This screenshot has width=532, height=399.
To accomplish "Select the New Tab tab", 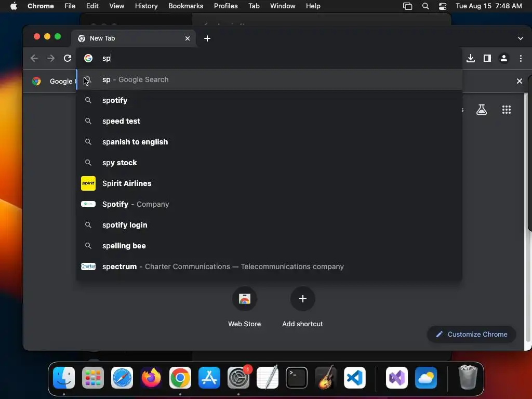I will click(x=134, y=38).
